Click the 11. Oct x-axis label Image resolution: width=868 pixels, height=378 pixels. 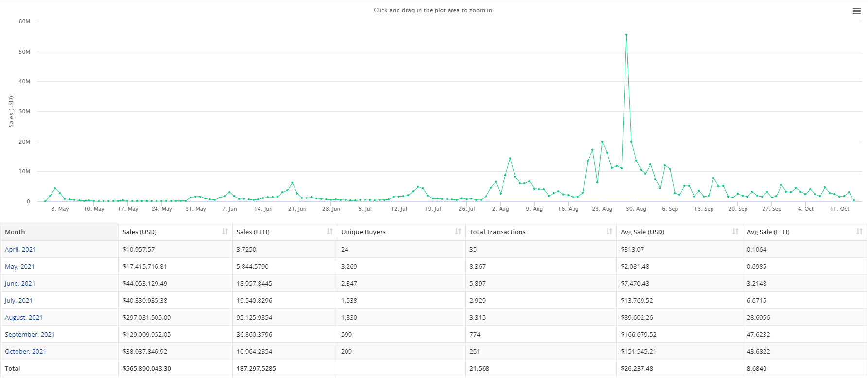[x=840, y=209]
